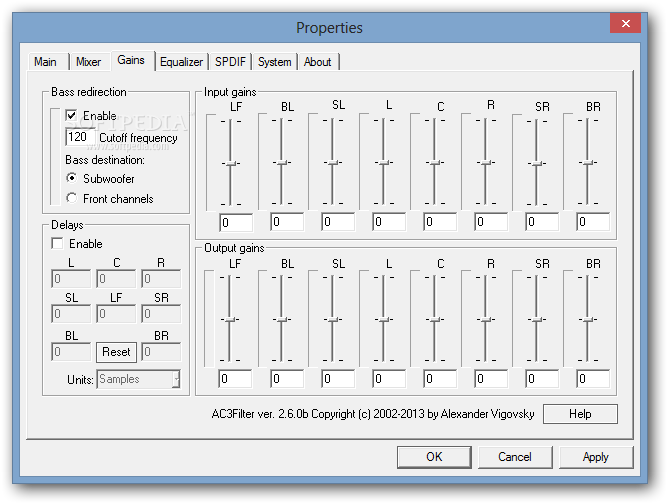Switch to the Main tab
This screenshot has height=504, width=668.
click(46, 62)
